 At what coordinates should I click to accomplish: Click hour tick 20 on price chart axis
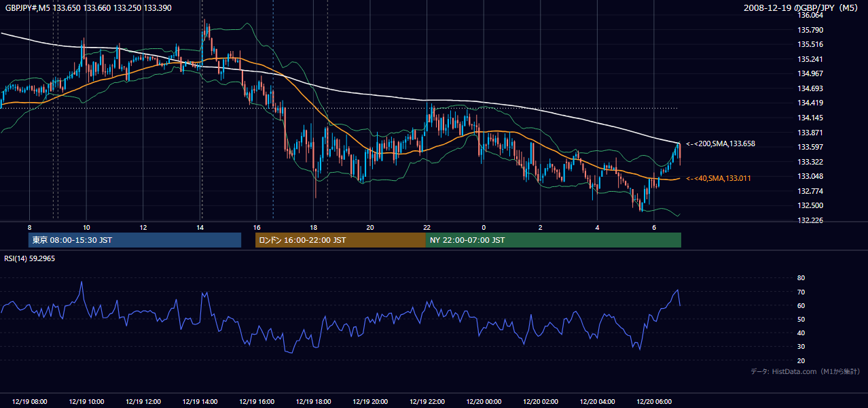369,227
